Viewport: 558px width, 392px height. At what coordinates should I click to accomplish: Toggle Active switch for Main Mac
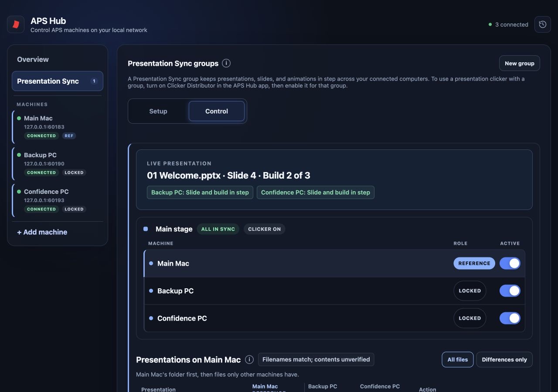[x=510, y=263]
